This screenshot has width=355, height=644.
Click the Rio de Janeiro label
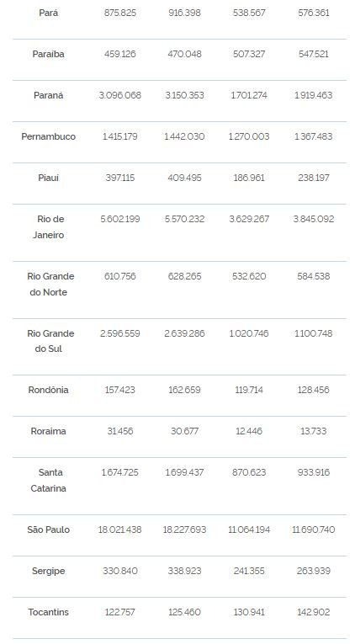[49, 226]
